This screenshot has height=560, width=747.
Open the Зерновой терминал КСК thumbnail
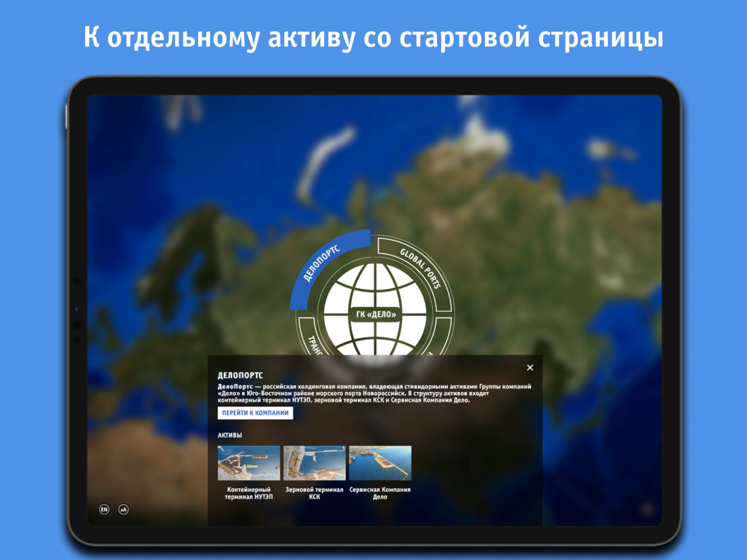[x=314, y=463]
